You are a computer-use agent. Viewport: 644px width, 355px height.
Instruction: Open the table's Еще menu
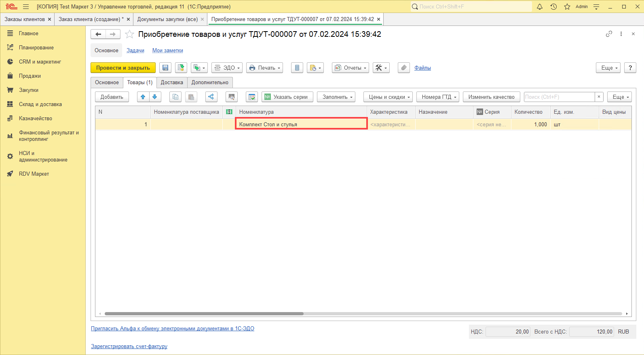pos(620,97)
